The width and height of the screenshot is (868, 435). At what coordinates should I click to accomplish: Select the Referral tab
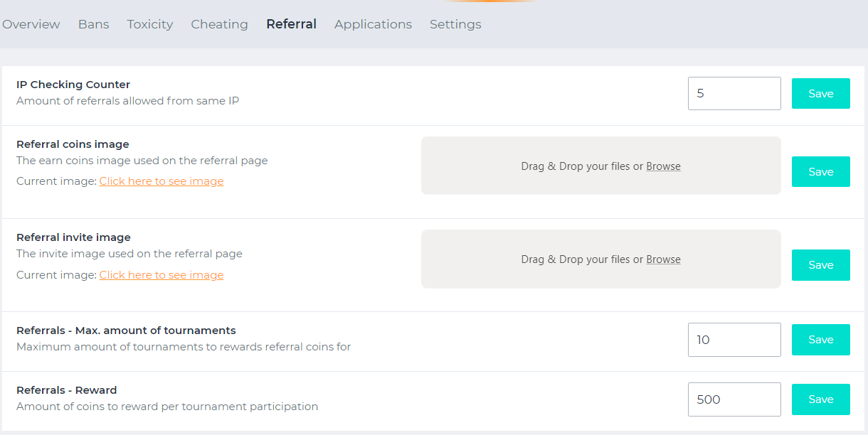pyautogui.click(x=291, y=24)
